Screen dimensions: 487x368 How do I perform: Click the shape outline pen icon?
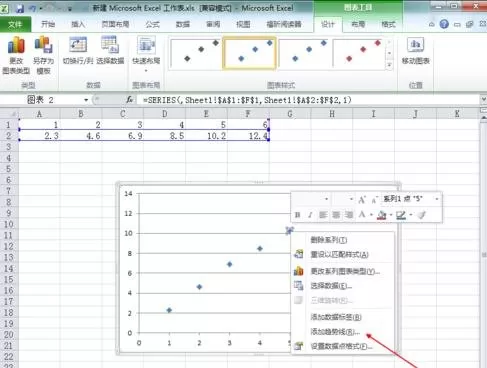(x=401, y=215)
